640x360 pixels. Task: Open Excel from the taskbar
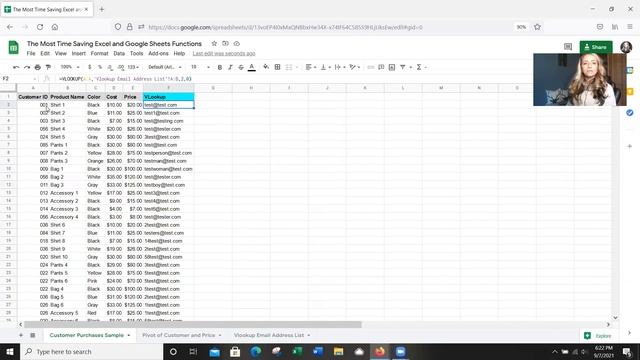(x=297, y=351)
